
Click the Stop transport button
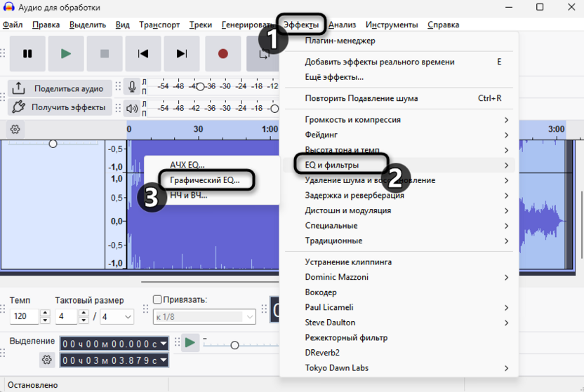(x=105, y=53)
